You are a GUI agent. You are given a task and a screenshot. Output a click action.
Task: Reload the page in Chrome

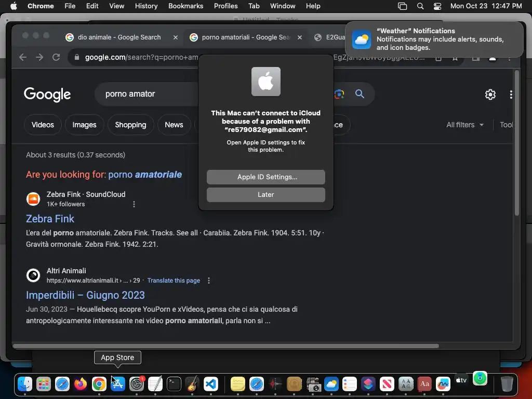[56, 57]
